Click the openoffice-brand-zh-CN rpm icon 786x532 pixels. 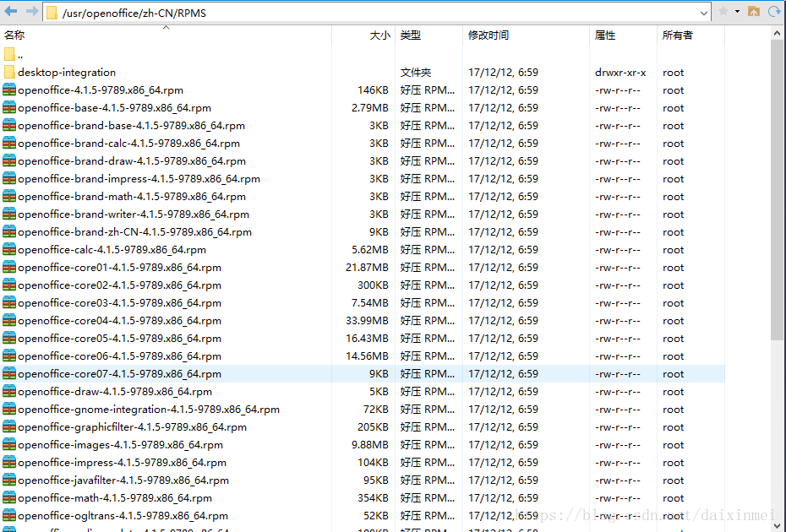click(x=9, y=231)
